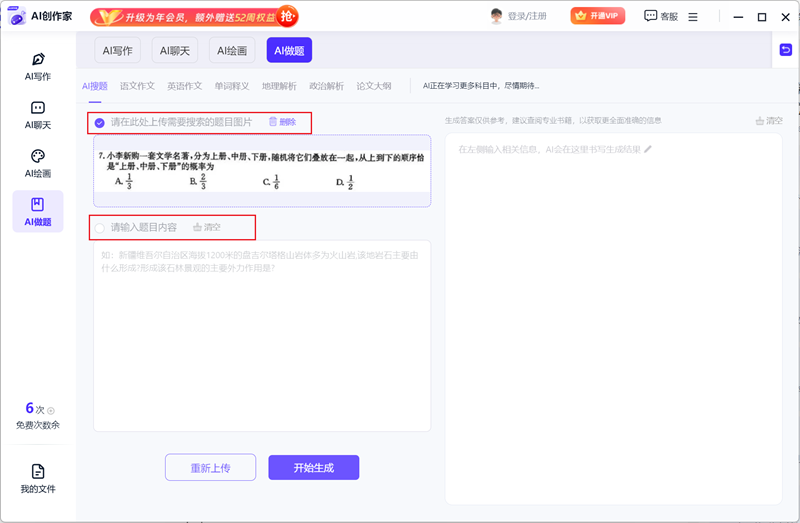Open the hamburger menu icon
The height and width of the screenshot is (523, 800).
coord(693,17)
